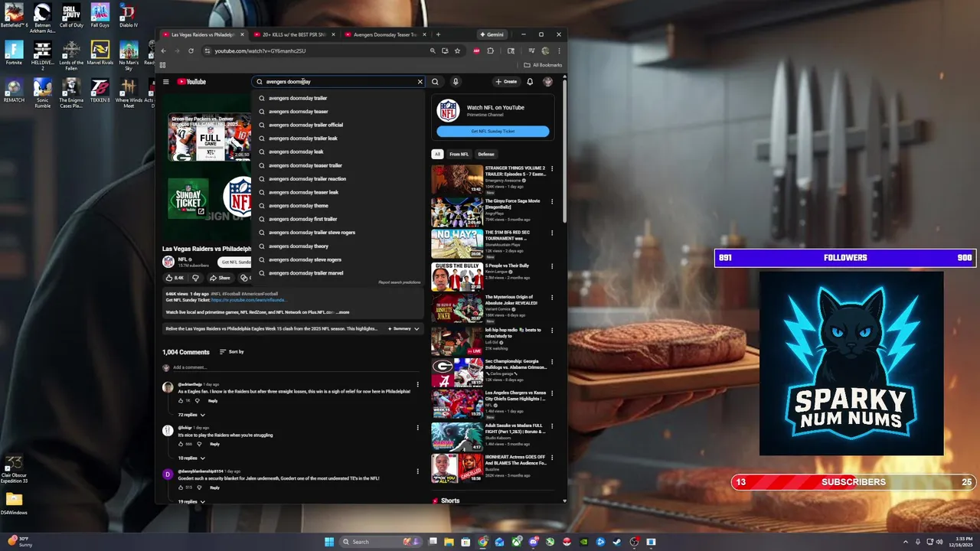This screenshot has height=551, width=980.
Task: Submit search with the magnifier button
Action: 435,82
